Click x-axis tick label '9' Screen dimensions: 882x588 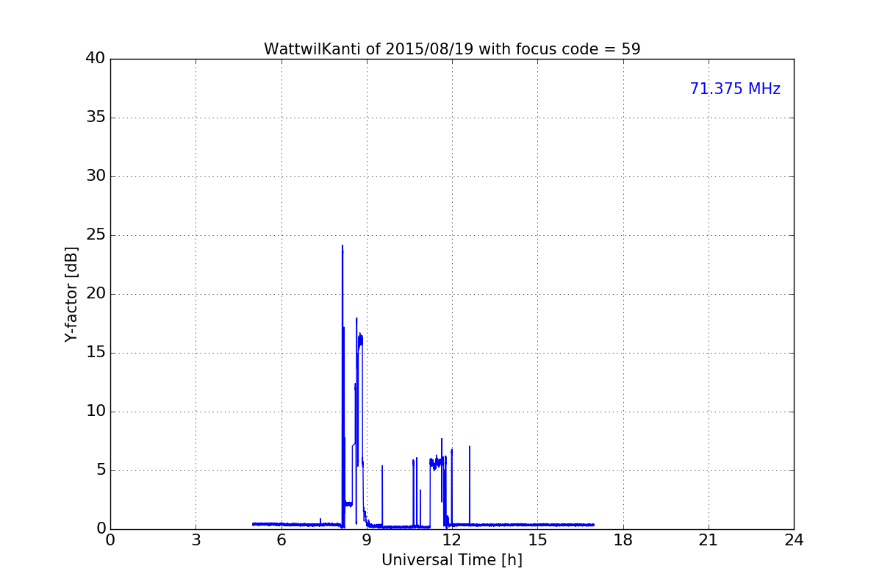coord(367,540)
